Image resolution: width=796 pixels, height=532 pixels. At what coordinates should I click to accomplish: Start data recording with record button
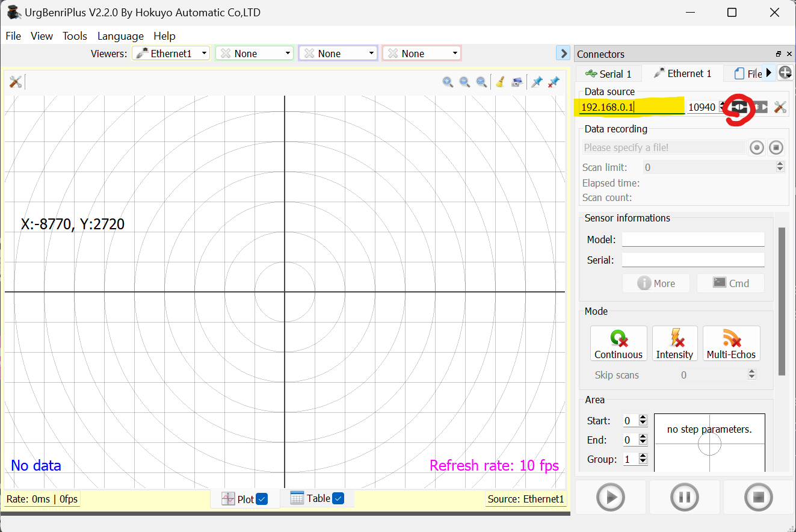point(757,147)
